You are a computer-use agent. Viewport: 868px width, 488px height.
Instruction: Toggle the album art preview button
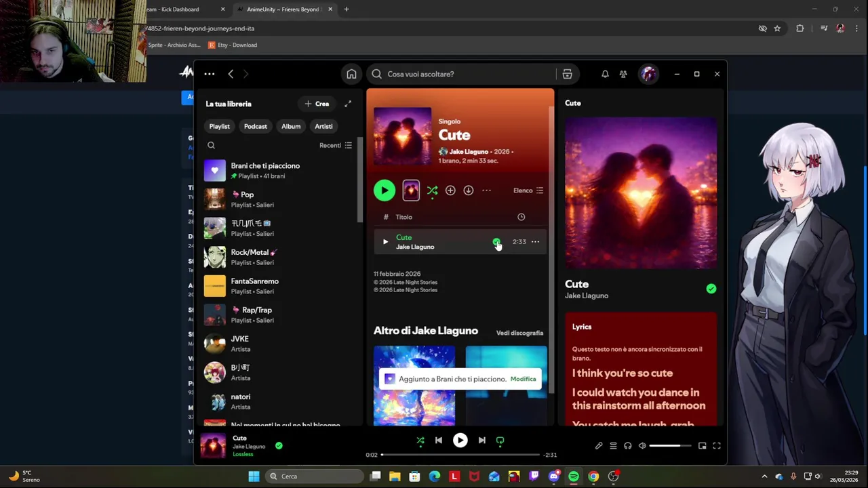pos(411,190)
